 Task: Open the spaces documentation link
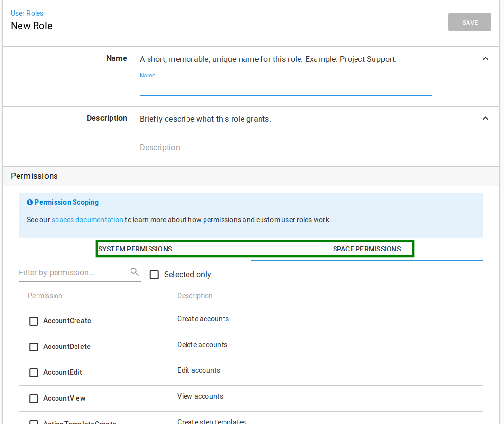point(88,220)
